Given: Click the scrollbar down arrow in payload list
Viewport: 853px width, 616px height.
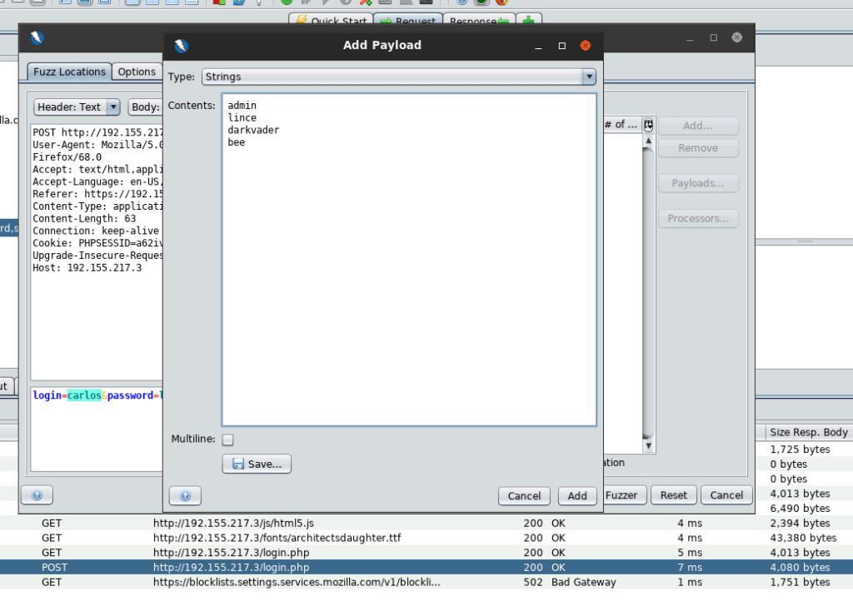Looking at the screenshot, I should [648, 445].
